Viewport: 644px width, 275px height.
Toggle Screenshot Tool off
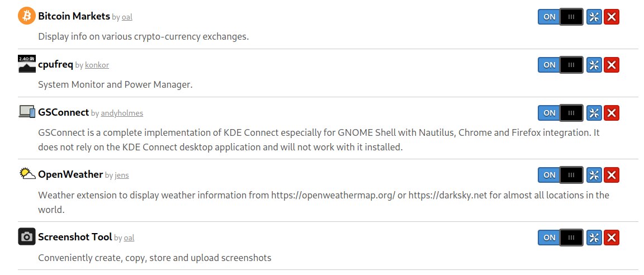561,238
